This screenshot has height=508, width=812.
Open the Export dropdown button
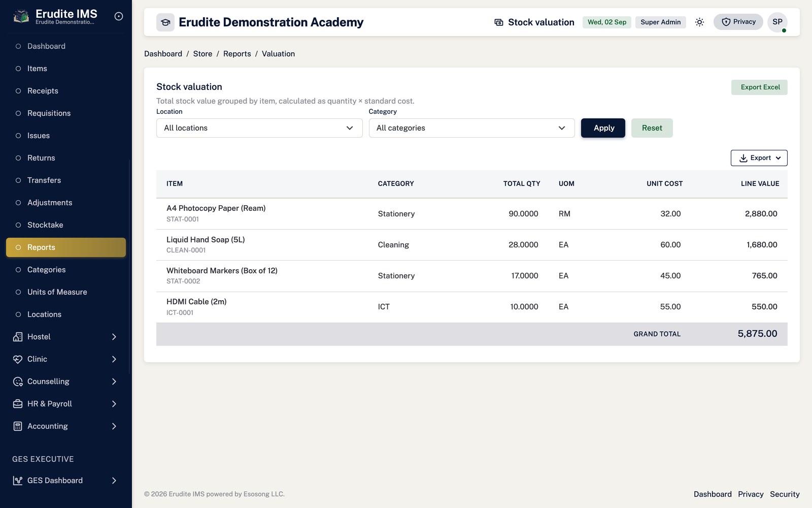click(x=759, y=158)
